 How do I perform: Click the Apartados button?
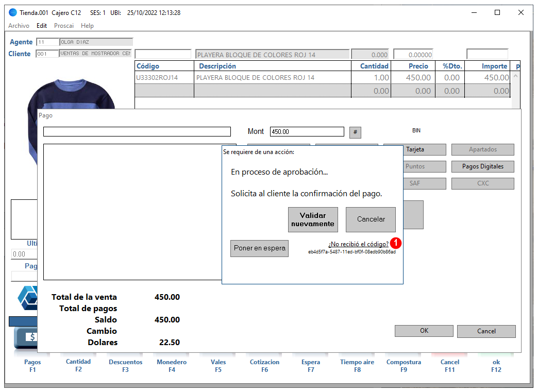click(482, 149)
